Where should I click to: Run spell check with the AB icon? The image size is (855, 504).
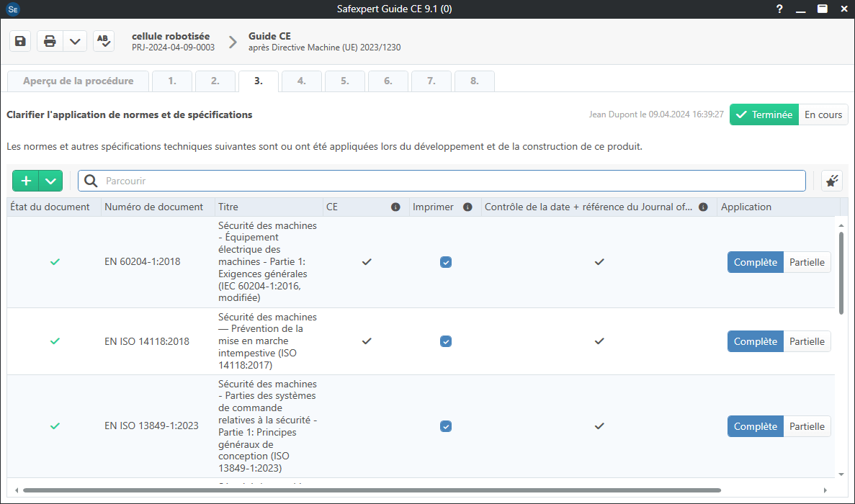click(103, 40)
